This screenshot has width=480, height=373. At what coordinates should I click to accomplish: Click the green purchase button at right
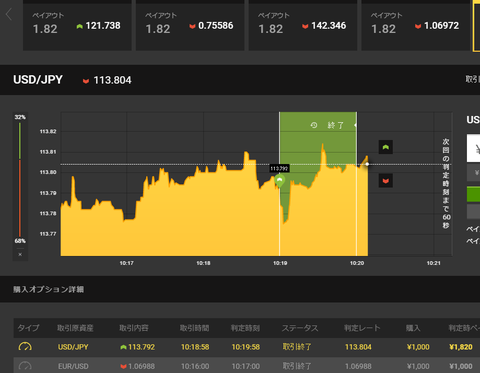point(473,194)
